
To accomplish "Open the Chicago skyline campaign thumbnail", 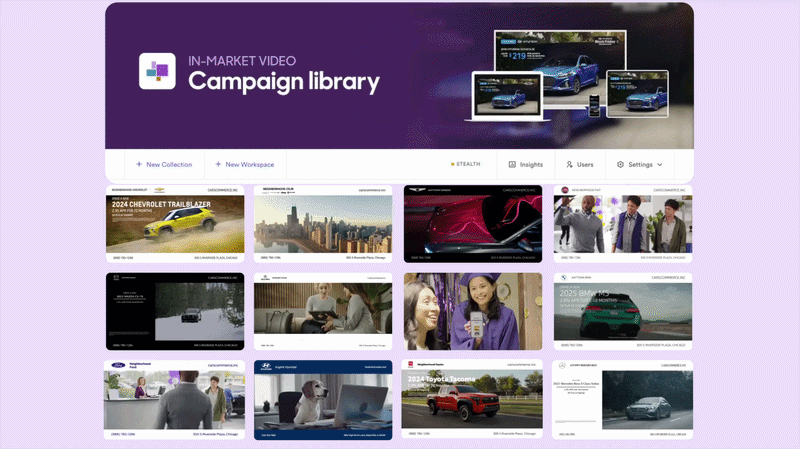I will click(x=323, y=224).
